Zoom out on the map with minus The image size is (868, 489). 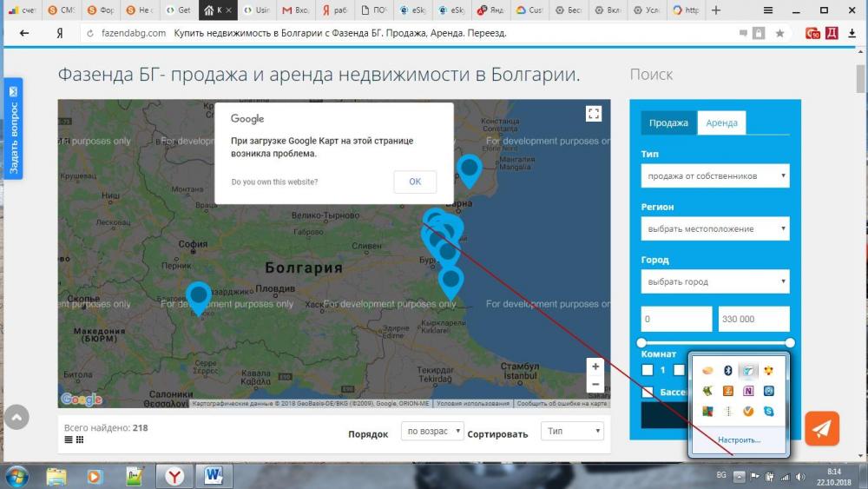click(595, 384)
